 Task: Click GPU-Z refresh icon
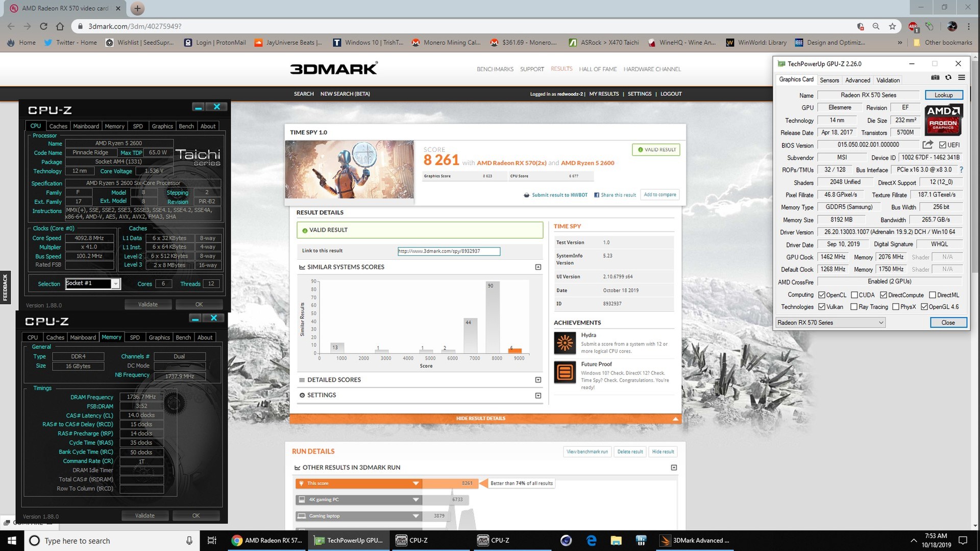948,78
